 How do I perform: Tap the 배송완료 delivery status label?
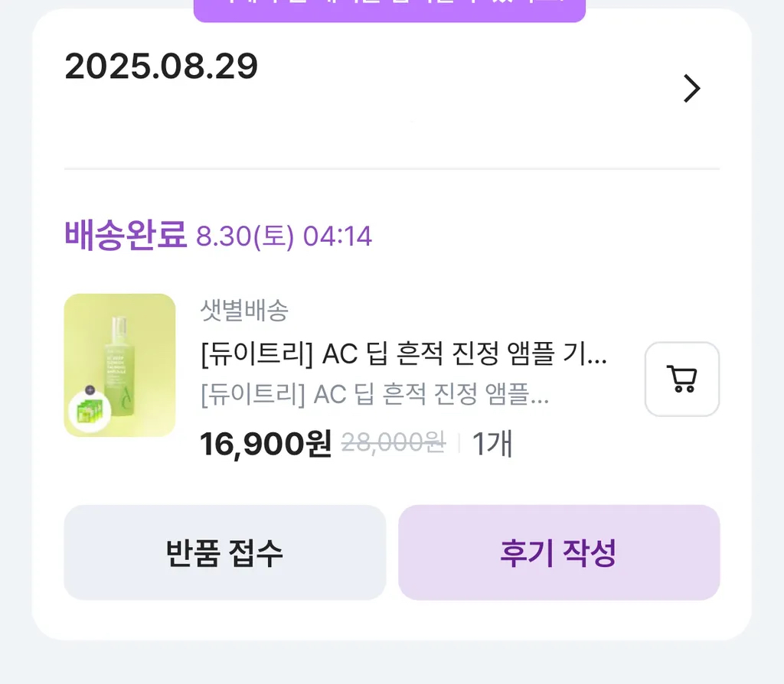click(126, 235)
